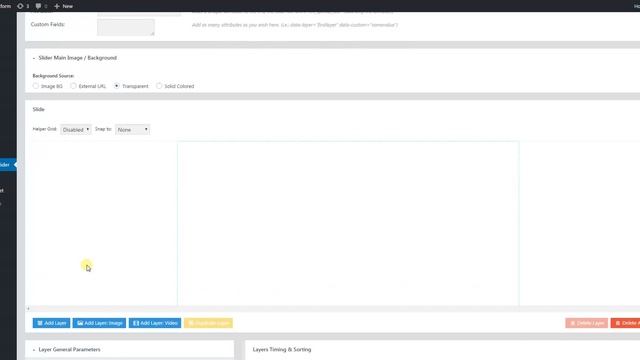Screen dimensions: 640x360
Task: Click the Background Source label
Action: (x=53, y=76)
